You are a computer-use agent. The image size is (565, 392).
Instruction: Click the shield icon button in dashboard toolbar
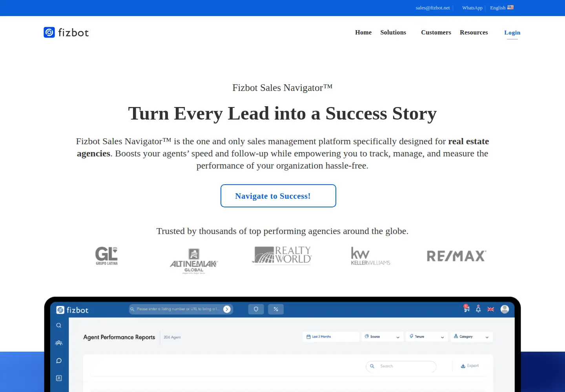(256, 309)
